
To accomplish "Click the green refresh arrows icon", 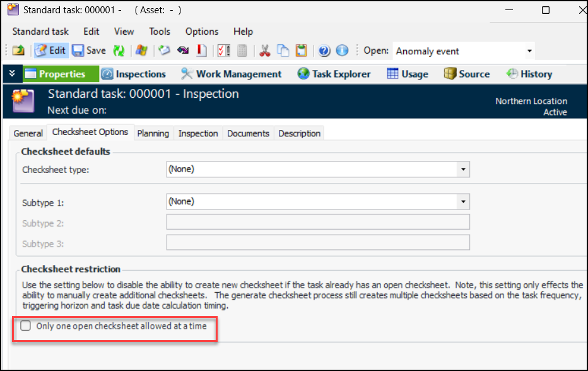I will tap(119, 51).
